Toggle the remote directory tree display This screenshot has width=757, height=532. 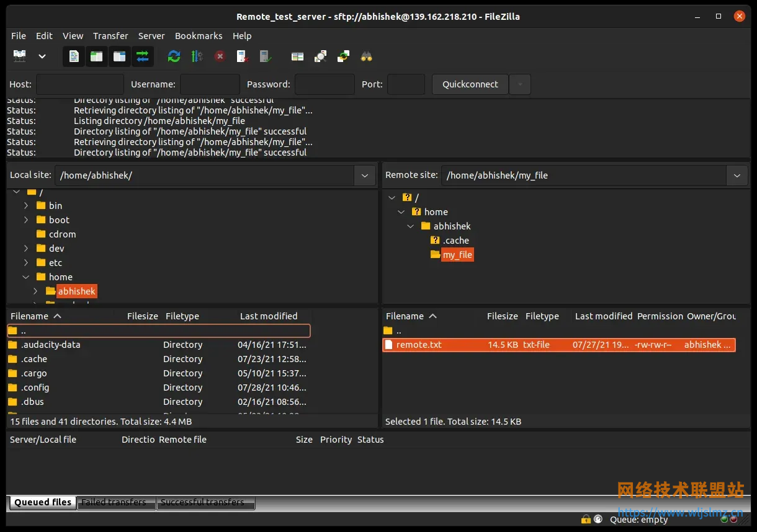point(119,56)
